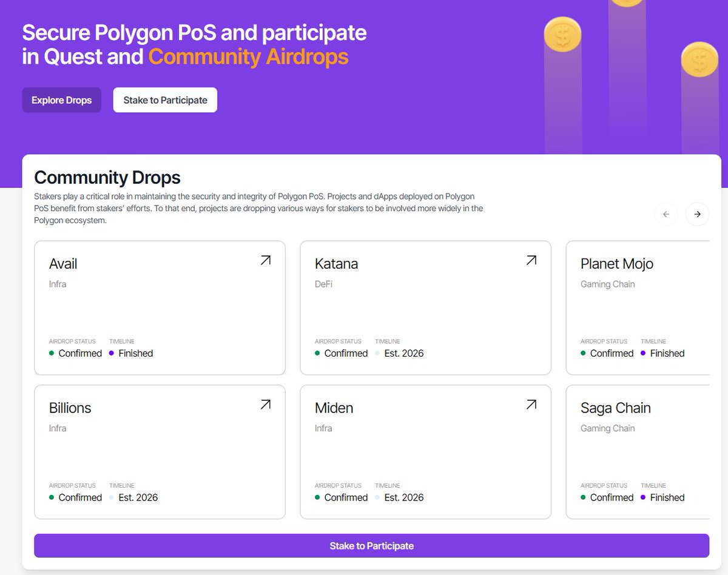Click Planet Mojo's Confirmed airdrop status
This screenshot has height=575, width=728.
612,353
